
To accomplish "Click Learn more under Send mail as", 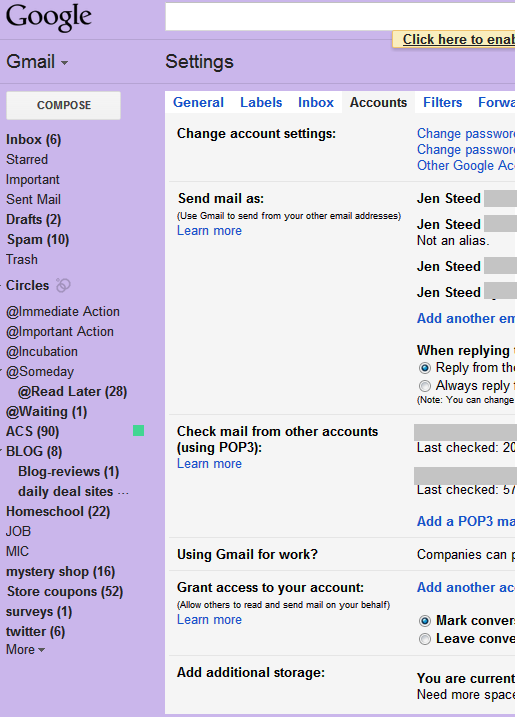I will coord(209,230).
